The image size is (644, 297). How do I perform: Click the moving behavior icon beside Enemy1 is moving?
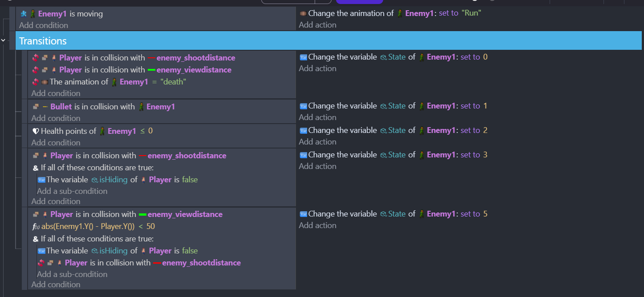[24, 14]
